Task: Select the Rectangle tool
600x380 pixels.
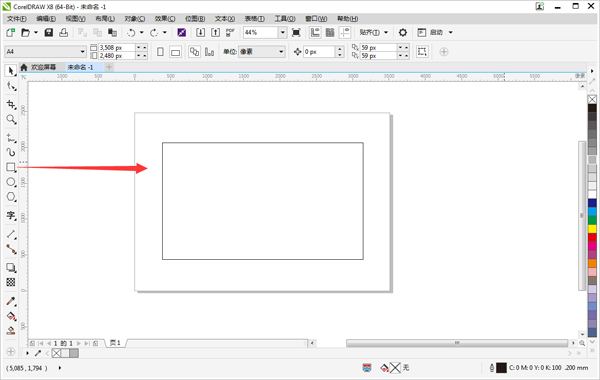Action: 11,167
